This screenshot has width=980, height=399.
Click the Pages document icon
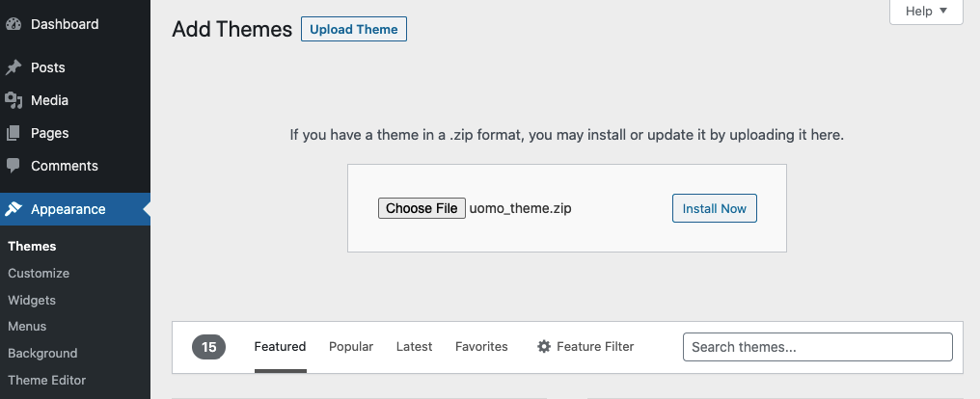click(14, 133)
